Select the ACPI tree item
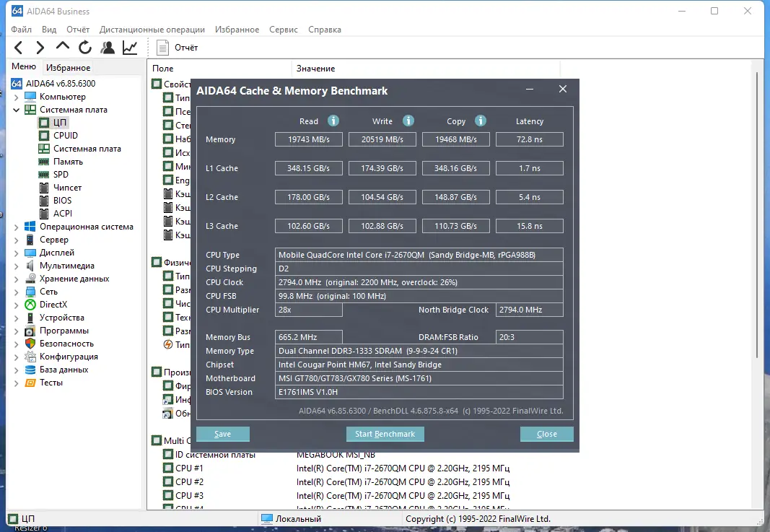The width and height of the screenshot is (770, 532). (x=62, y=214)
